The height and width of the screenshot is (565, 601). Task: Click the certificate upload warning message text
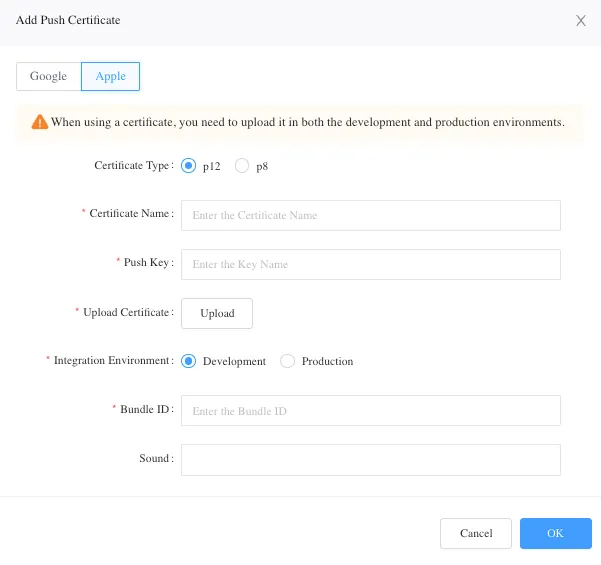click(x=308, y=122)
